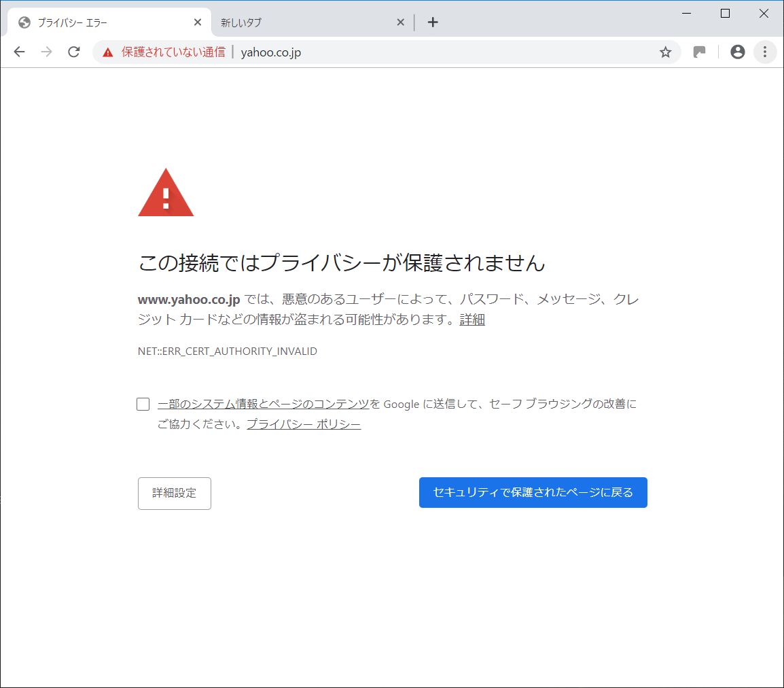Click the 保護されていない通信 security label
The image size is (784, 688).
173,52
